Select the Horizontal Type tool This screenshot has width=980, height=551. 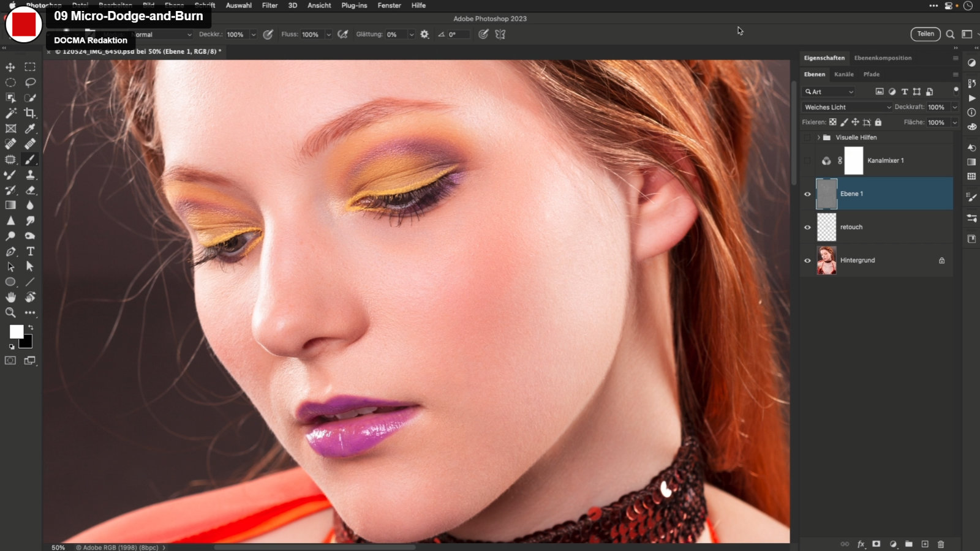click(30, 252)
